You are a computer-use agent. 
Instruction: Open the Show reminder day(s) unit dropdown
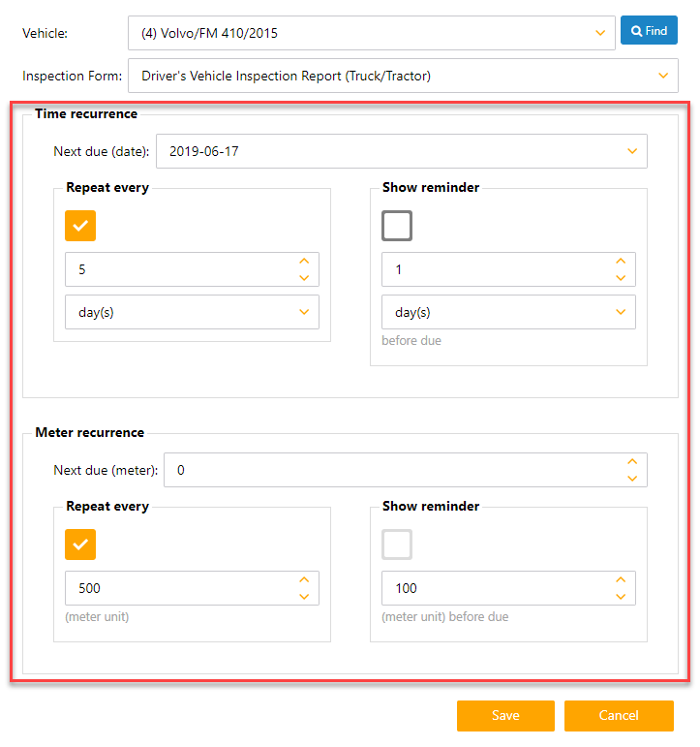click(508, 312)
